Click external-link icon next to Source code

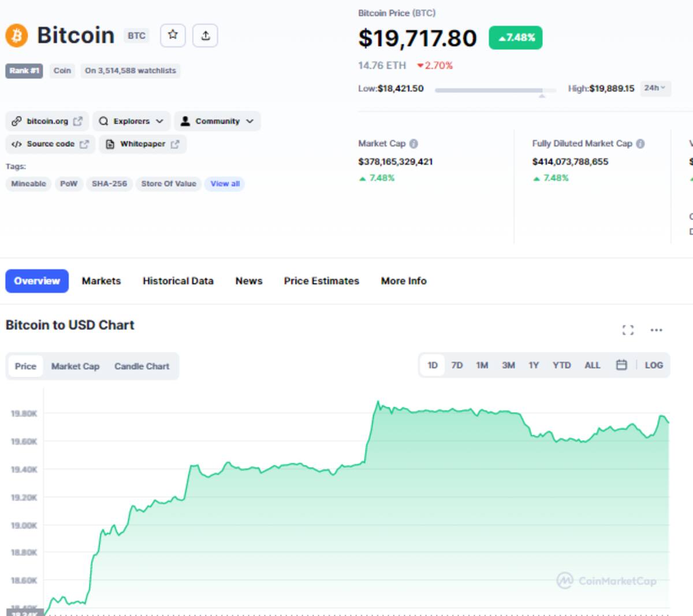pyautogui.click(x=84, y=144)
